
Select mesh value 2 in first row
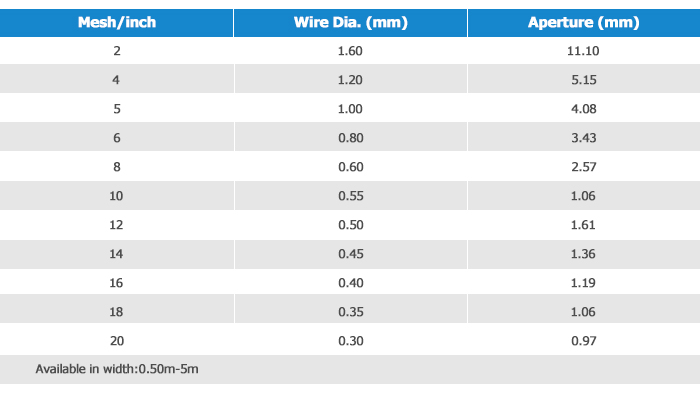117,50
